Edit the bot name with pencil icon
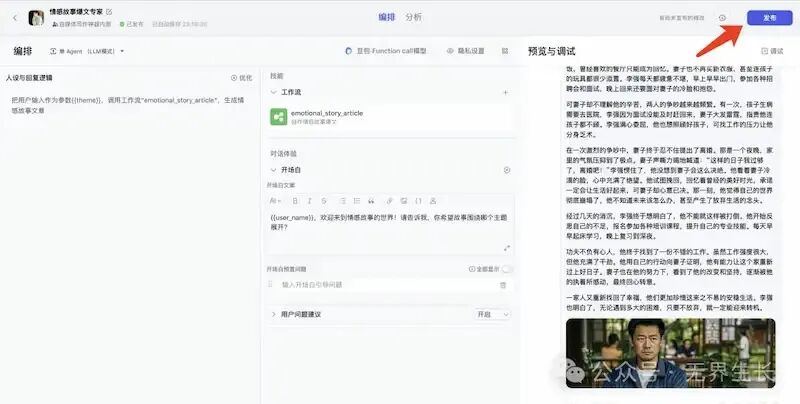Viewport: 800px width, 404px height. pos(109,11)
